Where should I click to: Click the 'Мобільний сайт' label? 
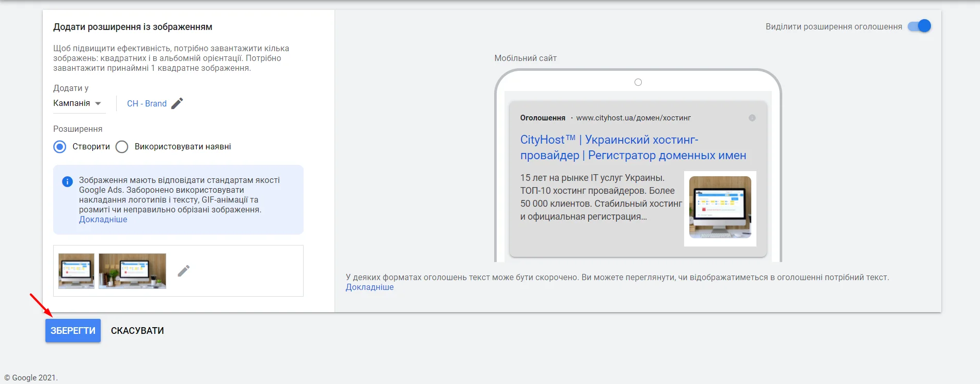pyautogui.click(x=526, y=58)
